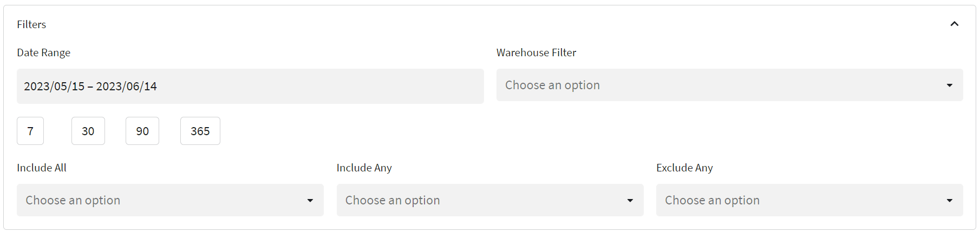The height and width of the screenshot is (232, 980).
Task: Click the Exclude Any caret arrow icon
Action: coord(950,201)
